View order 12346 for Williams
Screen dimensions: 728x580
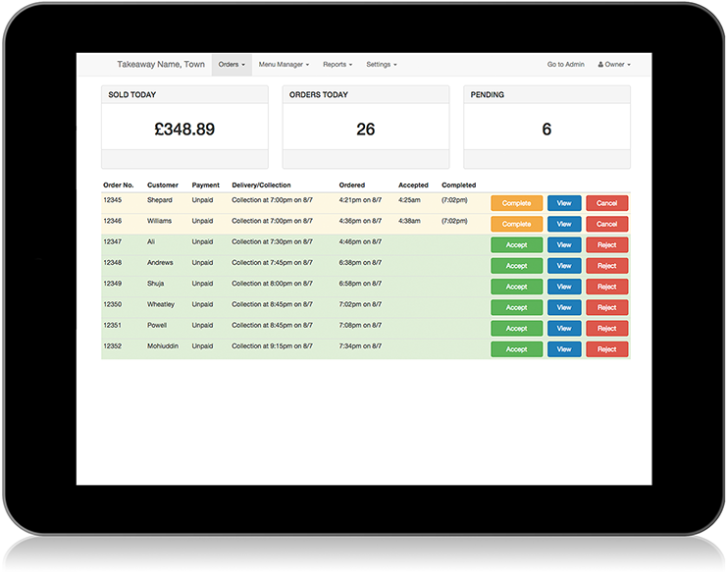(564, 224)
